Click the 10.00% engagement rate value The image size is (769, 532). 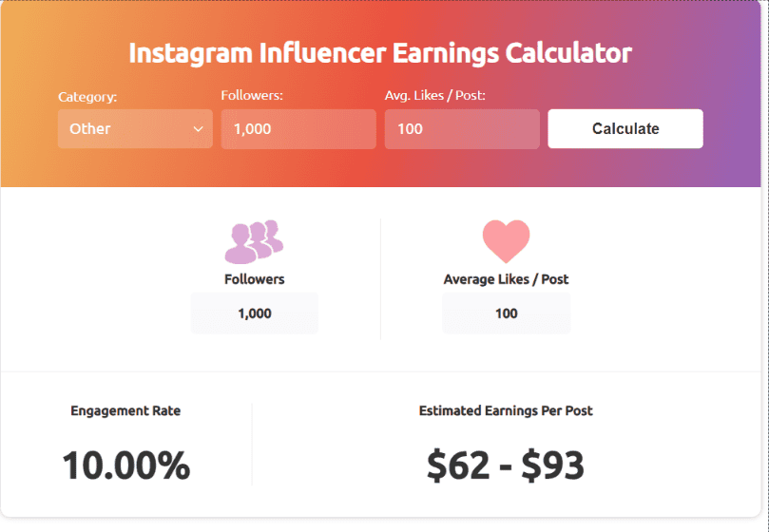coord(126,465)
